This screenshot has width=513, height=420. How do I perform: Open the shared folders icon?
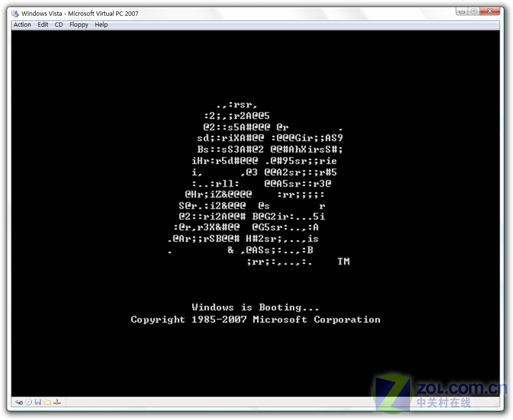(48, 402)
